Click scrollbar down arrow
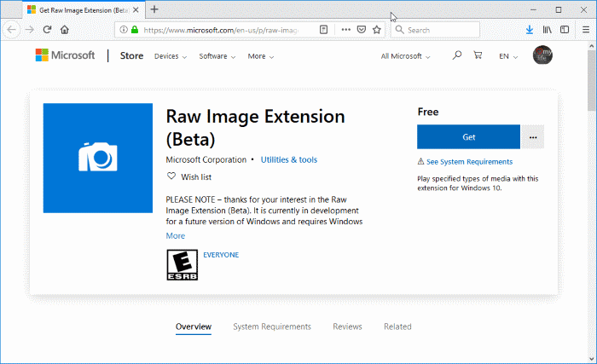 point(592,359)
